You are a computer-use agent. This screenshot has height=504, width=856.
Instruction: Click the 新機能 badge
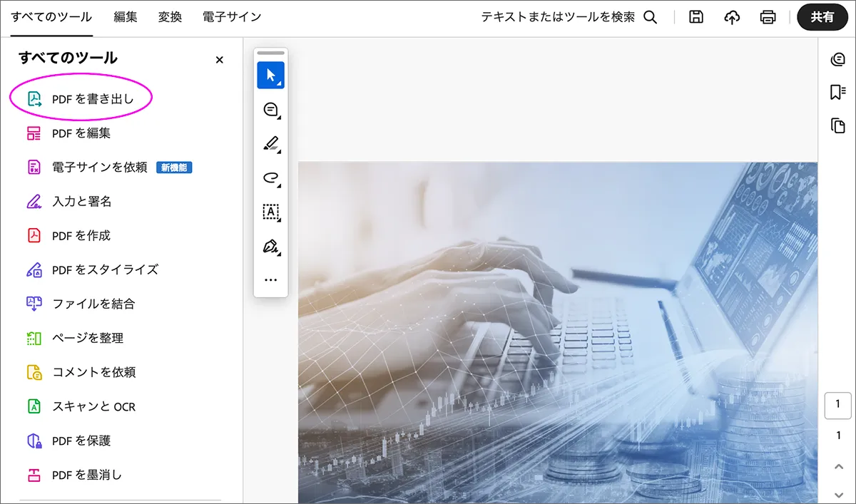[174, 168]
